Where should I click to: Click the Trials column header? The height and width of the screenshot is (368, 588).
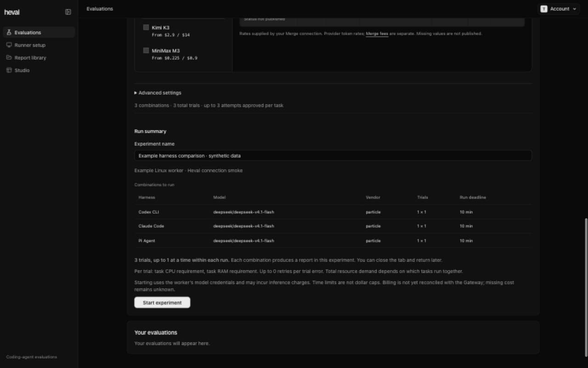point(423,197)
